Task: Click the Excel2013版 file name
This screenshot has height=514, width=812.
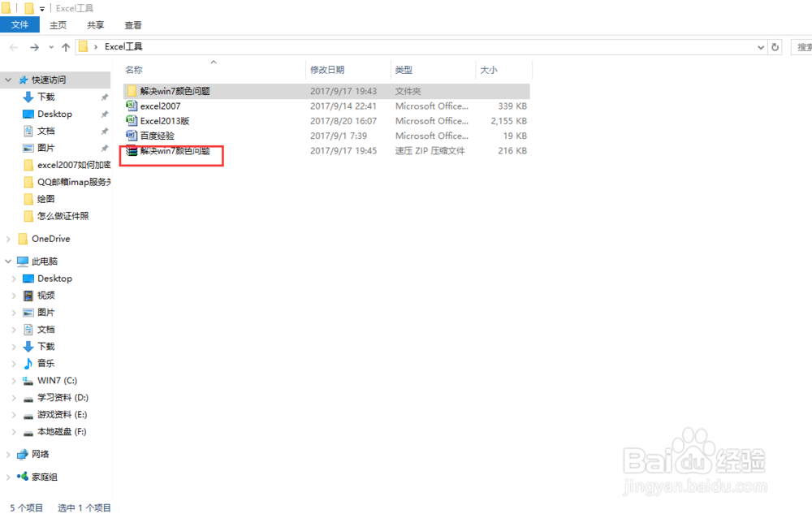Action: [x=165, y=121]
